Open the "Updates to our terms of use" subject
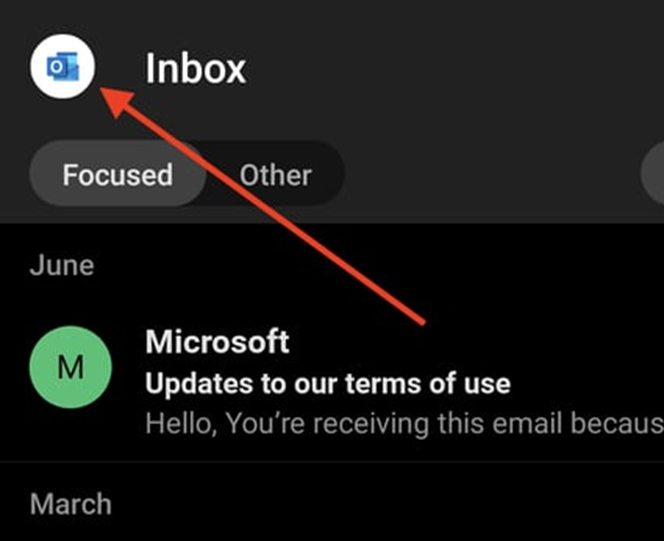The width and height of the screenshot is (664, 541). coord(328,383)
